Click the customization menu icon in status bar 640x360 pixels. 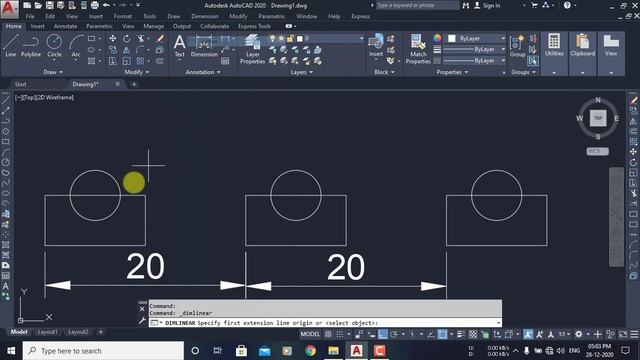tap(634, 334)
